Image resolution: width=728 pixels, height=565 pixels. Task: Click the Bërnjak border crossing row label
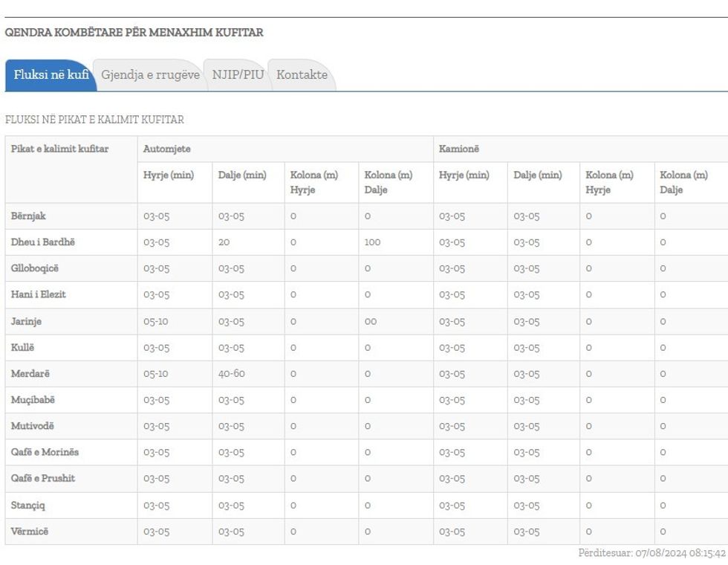(x=29, y=216)
